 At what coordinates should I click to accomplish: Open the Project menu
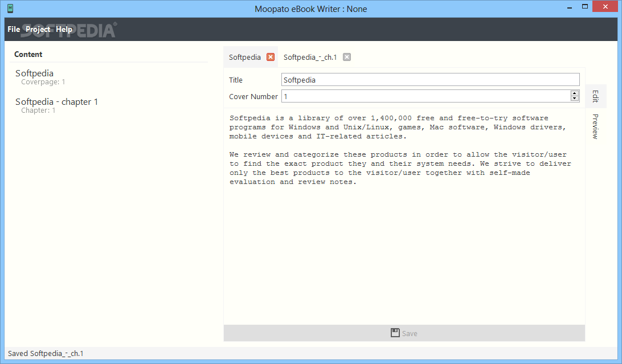38,30
